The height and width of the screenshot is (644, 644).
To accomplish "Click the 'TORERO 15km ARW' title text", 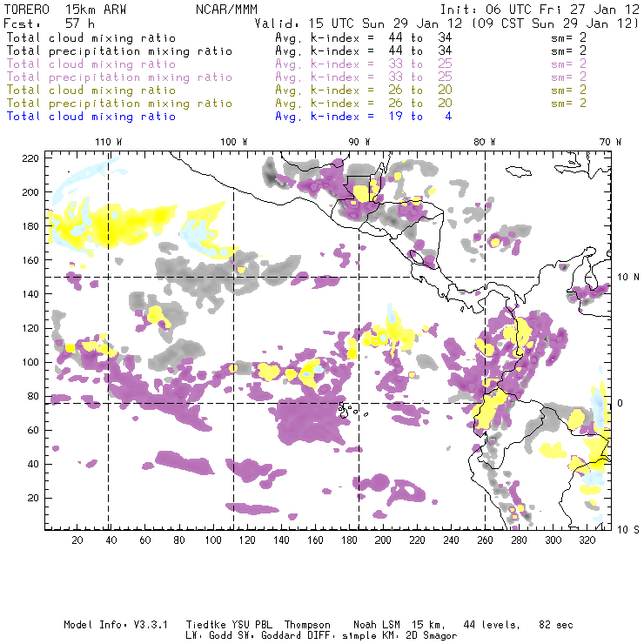I will click(x=65, y=10).
